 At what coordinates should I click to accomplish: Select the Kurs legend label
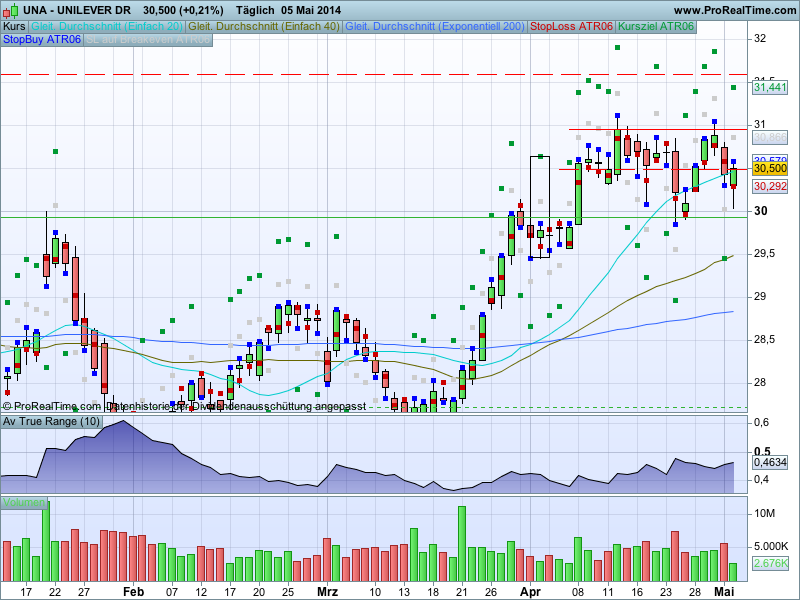pyautogui.click(x=14, y=27)
